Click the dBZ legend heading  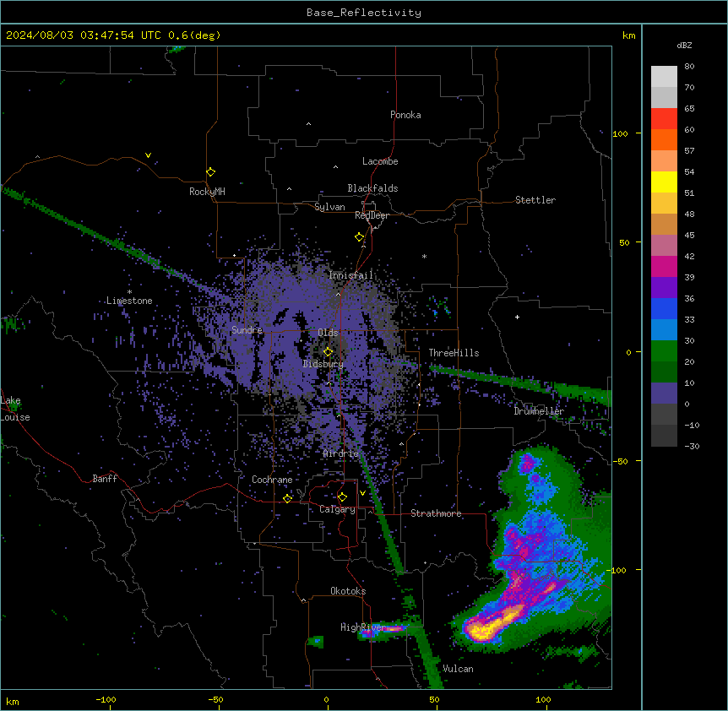(x=684, y=45)
